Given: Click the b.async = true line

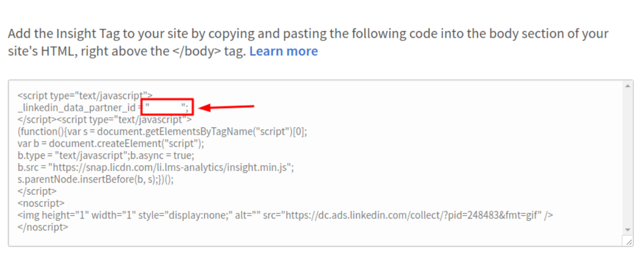Looking at the screenshot, I should (x=106, y=156).
